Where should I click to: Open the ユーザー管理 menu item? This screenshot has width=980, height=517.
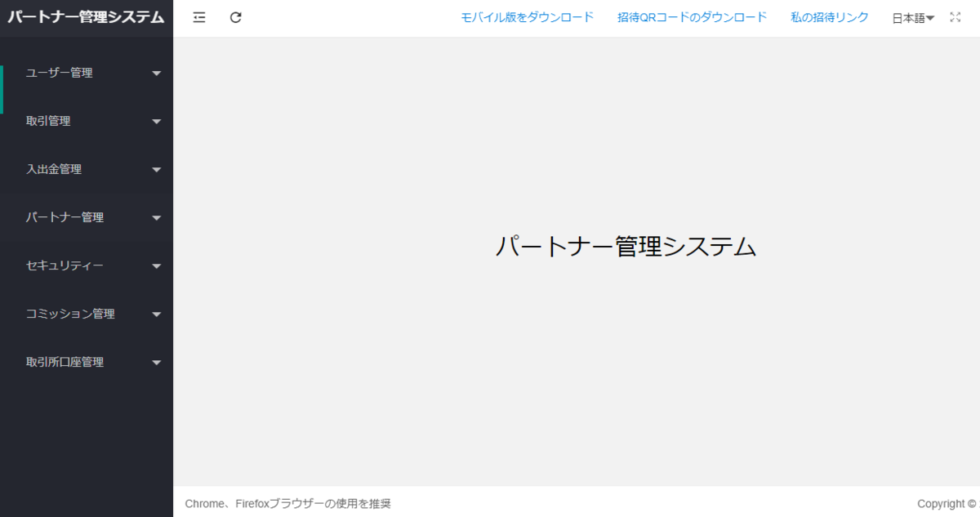pos(87,73)
